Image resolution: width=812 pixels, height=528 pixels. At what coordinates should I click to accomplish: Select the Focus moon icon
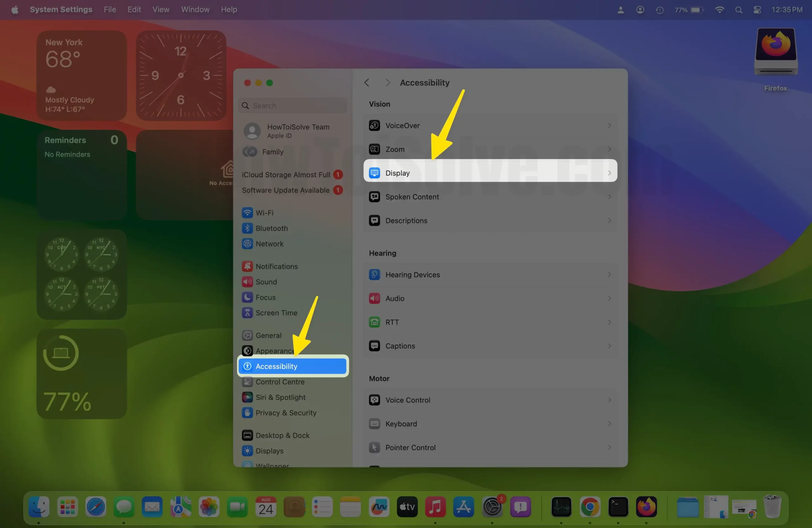point(247,297)
